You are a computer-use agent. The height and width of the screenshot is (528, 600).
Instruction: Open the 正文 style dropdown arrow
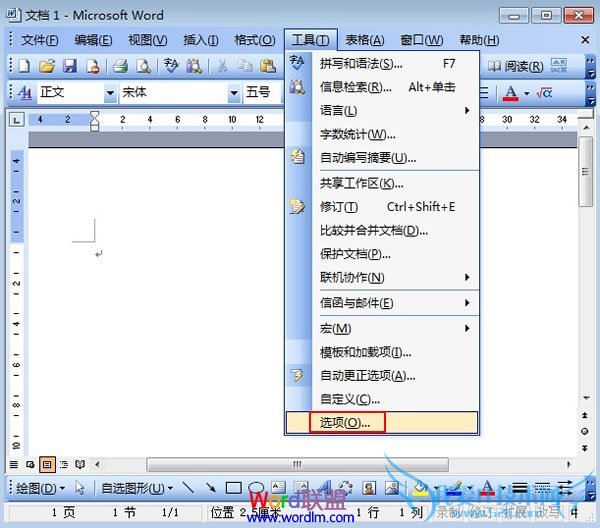click(110, 93)
